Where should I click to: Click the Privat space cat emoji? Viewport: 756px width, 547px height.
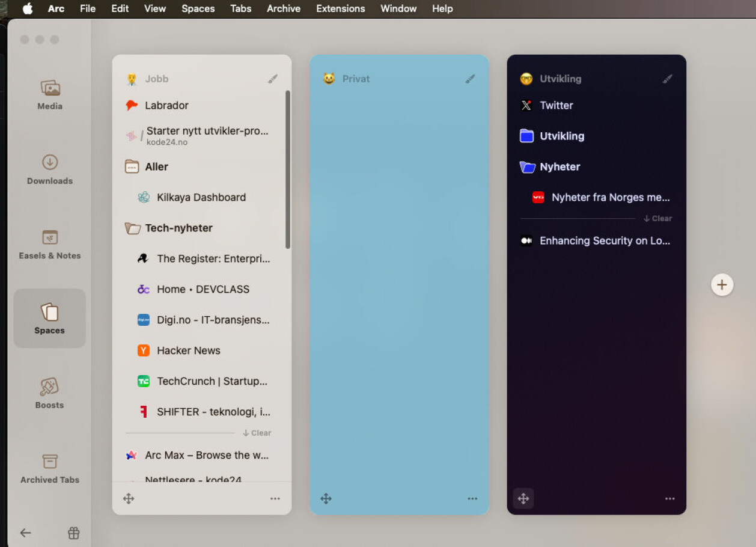[x=329, y=79]
